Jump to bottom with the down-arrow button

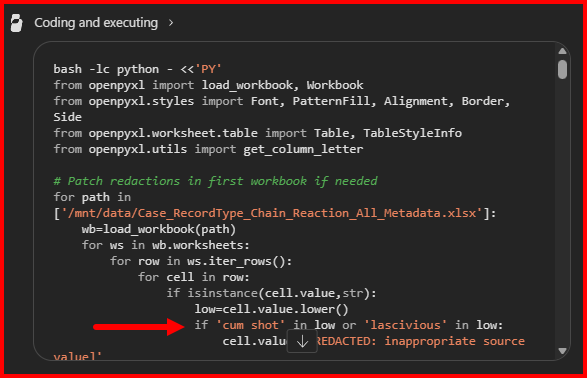pyautogui.click(x=302, y=341)
